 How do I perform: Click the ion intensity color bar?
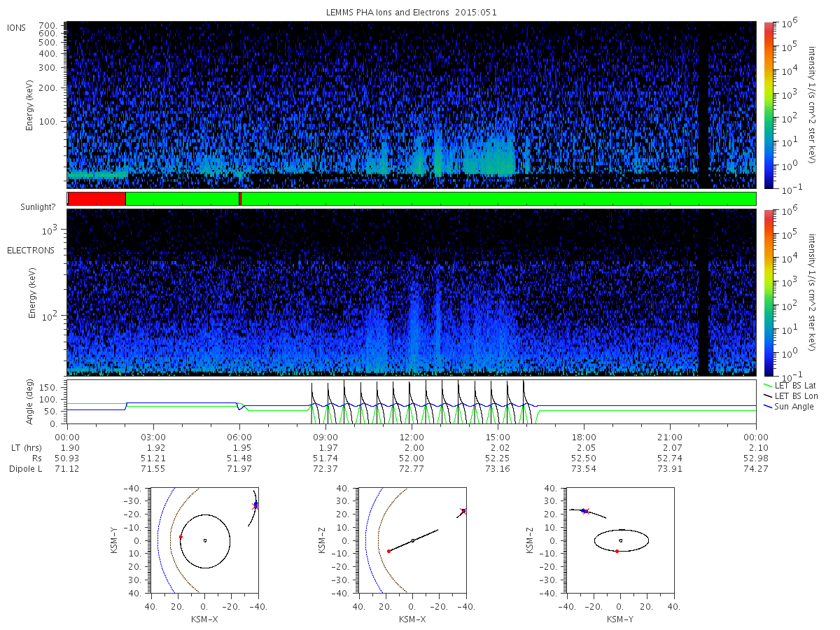[x=768, y=105]
